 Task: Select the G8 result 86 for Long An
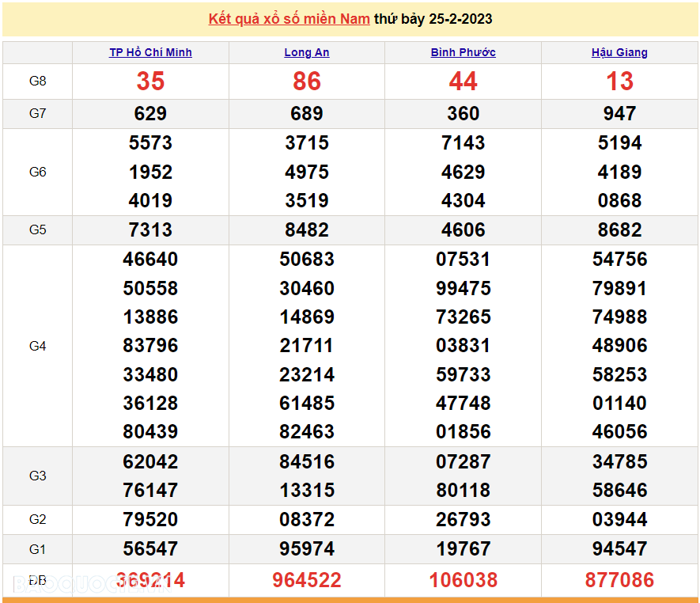(x=307, y=82)
